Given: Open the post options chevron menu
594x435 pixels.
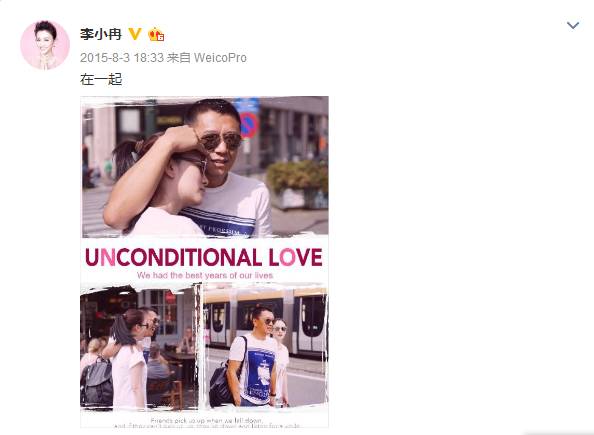Looking at the screenshot, I should coord(572,25).
